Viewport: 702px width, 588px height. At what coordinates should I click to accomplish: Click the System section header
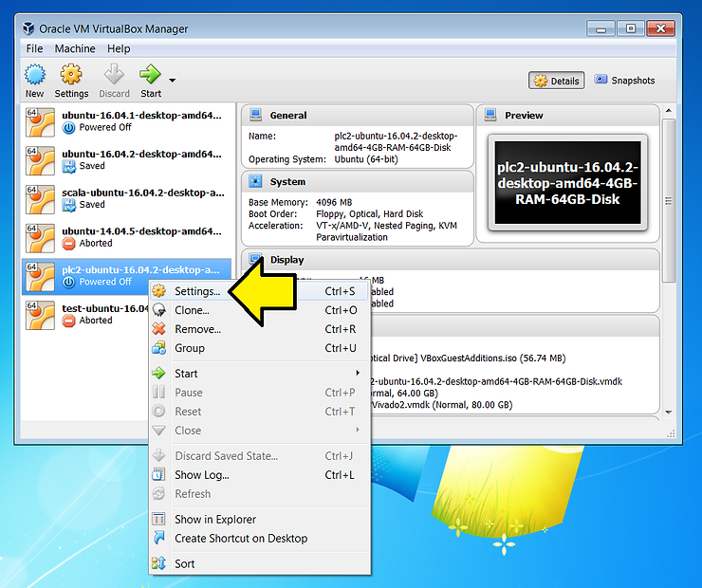pyautogui.click(x=358, y=182)
